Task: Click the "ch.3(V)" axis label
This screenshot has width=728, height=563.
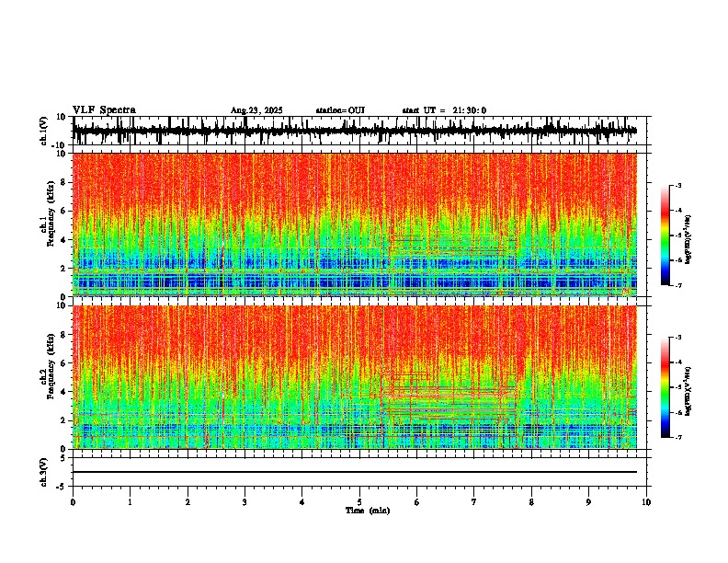Action: pos(43,472)
